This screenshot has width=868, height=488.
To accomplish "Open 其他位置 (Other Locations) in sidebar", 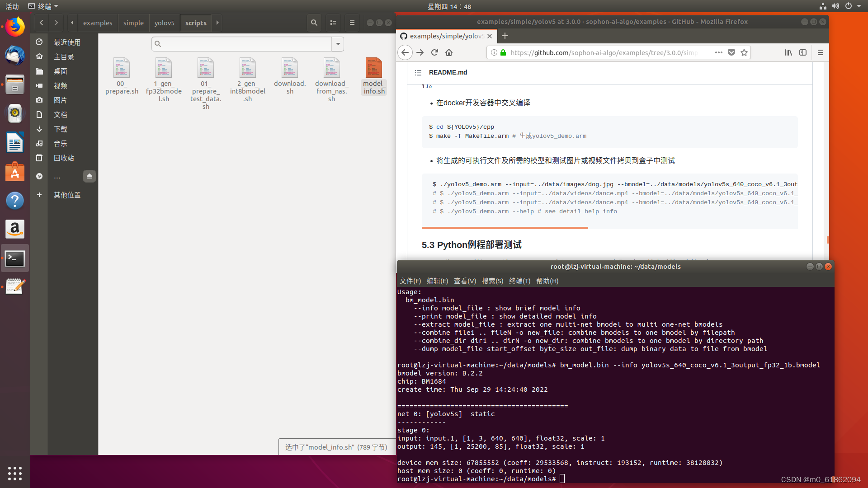I will coord(64,195).
